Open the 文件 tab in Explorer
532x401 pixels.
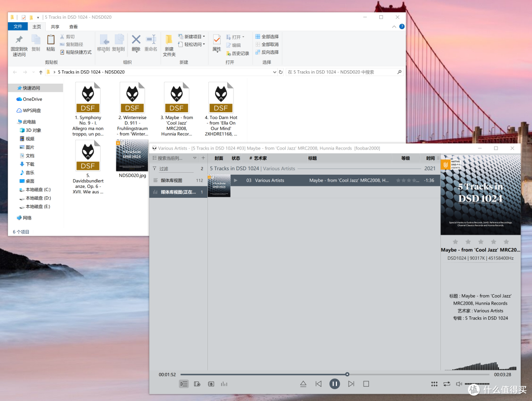(x=18, y=27)
